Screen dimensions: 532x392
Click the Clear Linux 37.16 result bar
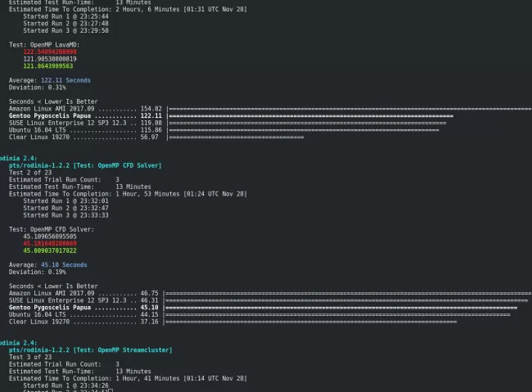point(310,322)
